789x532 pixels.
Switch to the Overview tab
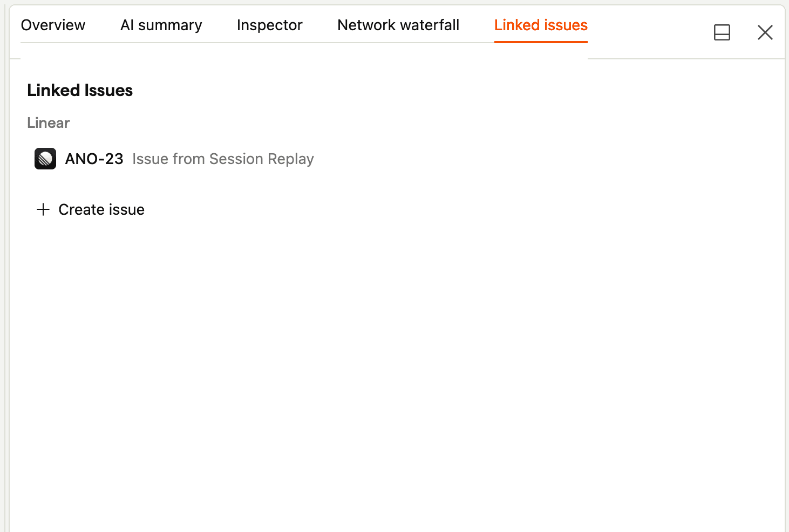coord(53,25)
